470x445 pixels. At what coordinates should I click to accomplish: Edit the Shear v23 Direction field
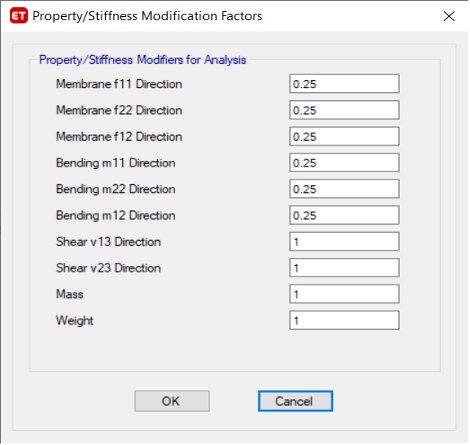coord(344,268)
